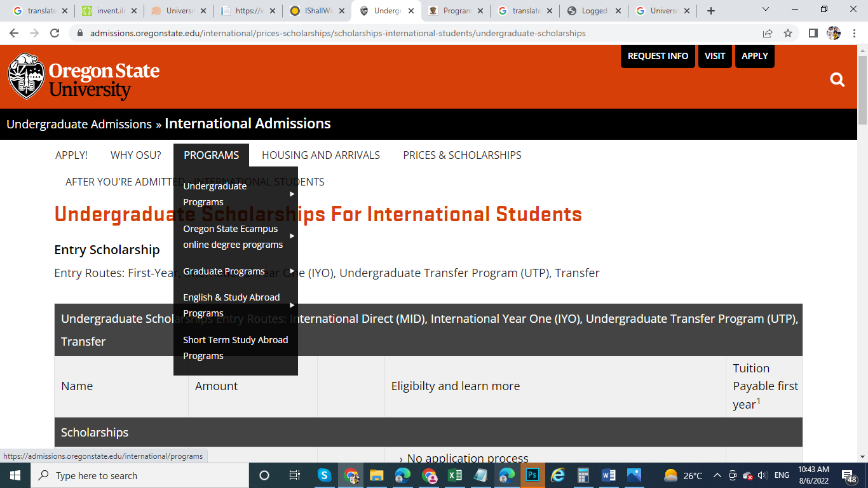The width and height of the screenshot is (868, 488).
Task: Follow the Undergraduate Admissions breadcrumb link
Action: pos(79,124)
